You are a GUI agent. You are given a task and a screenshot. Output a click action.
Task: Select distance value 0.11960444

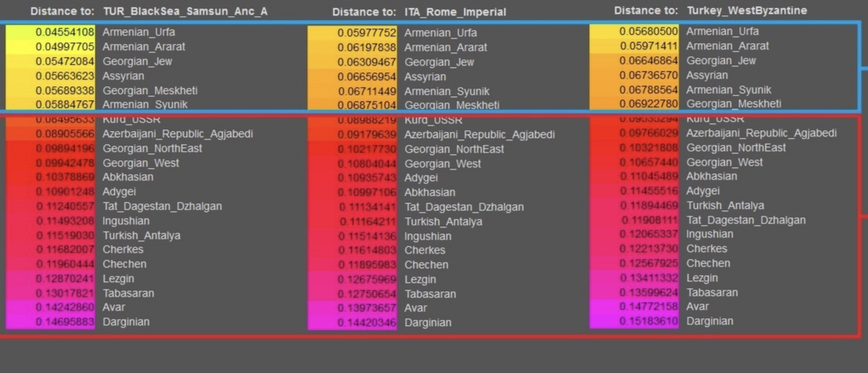tap(65, 264)
